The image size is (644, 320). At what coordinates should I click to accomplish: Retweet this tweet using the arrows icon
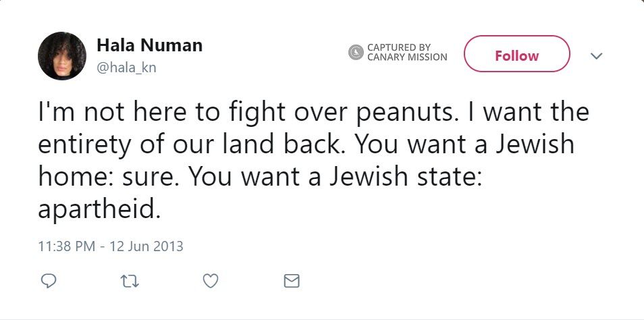[x=129, y=280]
